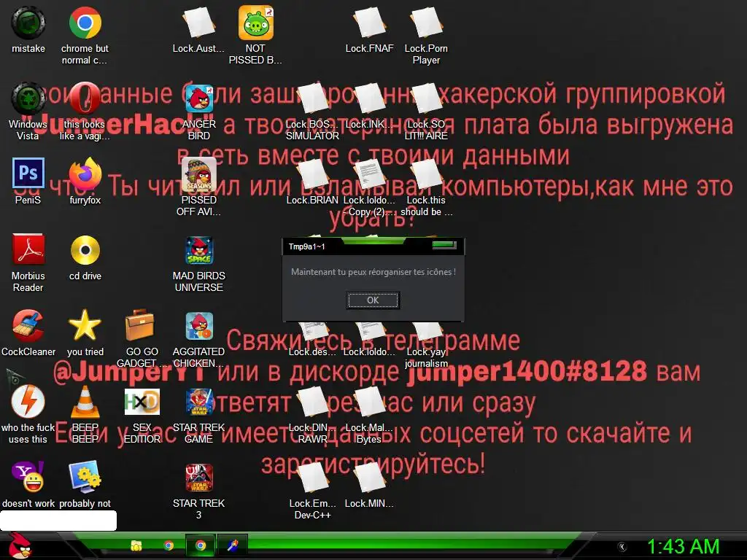Open the folder icon in taskbar
This screenshot has width=747, height=560.
[x=136, y=545]
